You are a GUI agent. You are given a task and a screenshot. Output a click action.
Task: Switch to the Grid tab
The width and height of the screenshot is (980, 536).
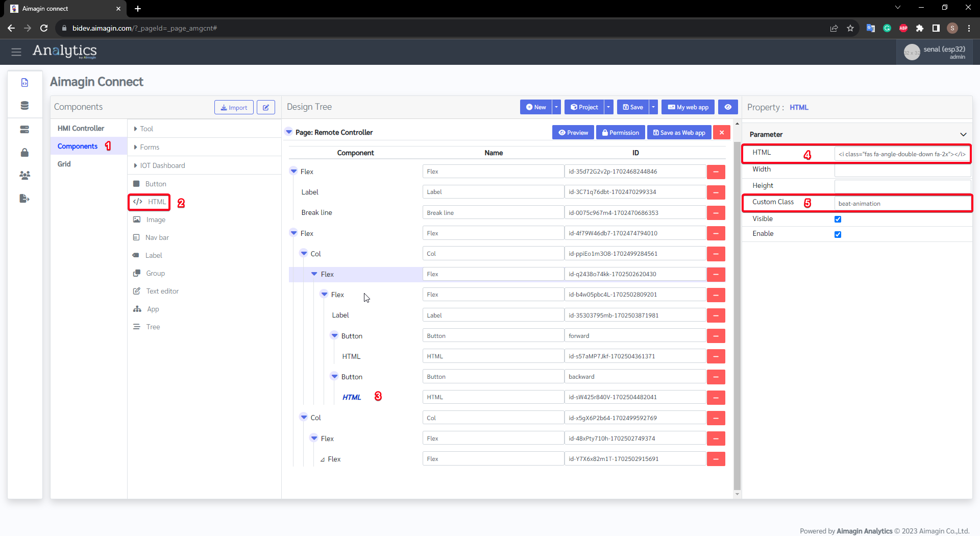[64, 164]
